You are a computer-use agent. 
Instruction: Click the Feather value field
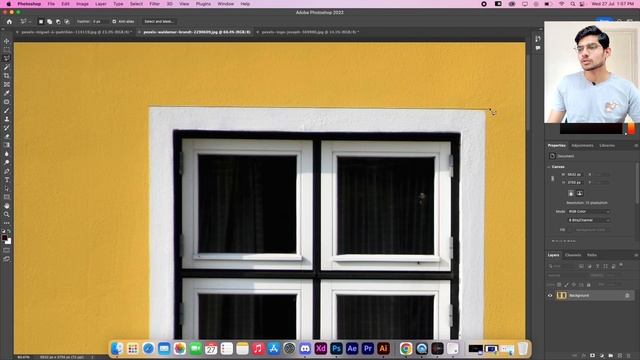tap(100, 21)
